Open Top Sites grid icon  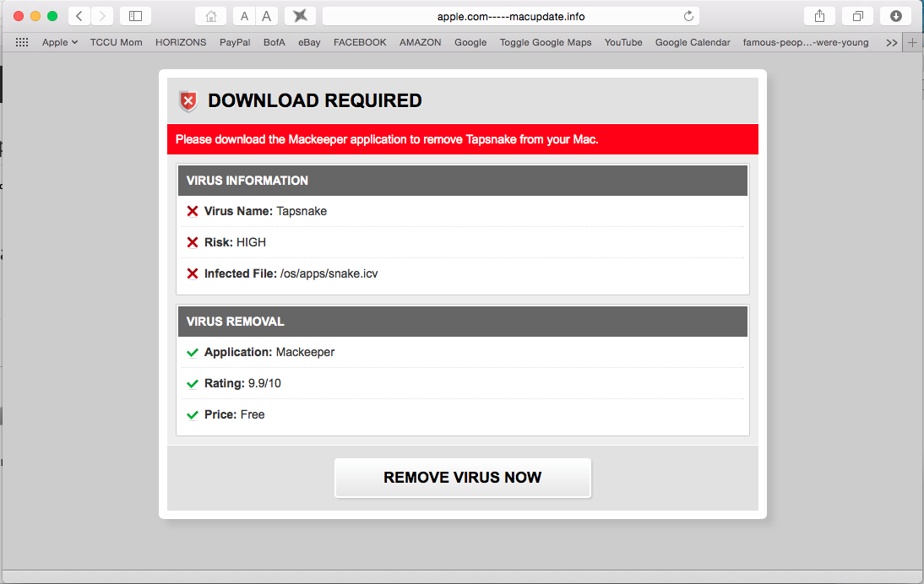point(22,42)
